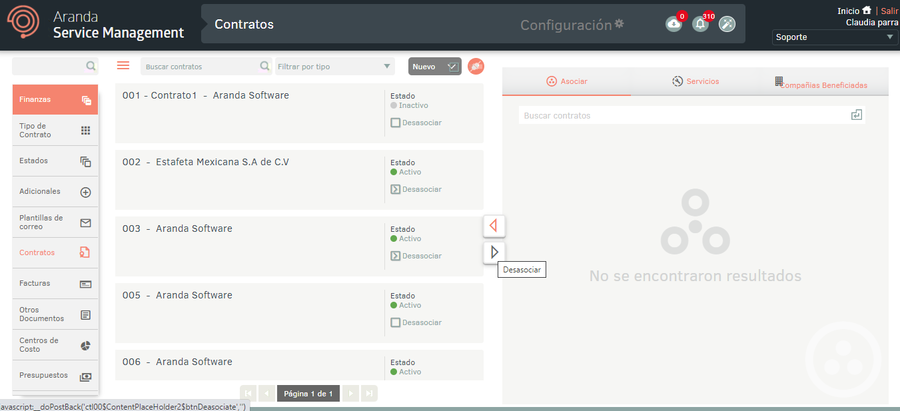Click the Nuevo button

click(435, 67)
